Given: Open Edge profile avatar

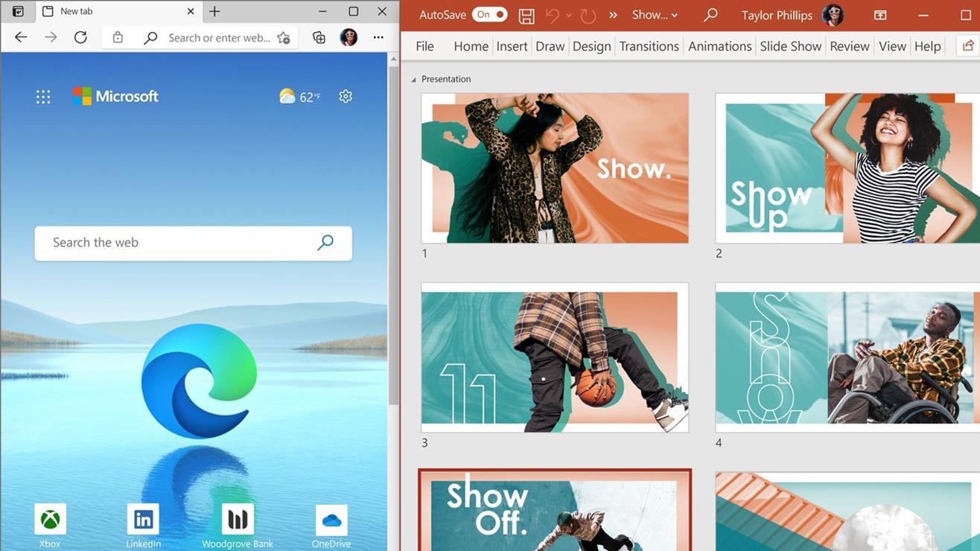Looking at the screenshot, I should pos(349,37).
